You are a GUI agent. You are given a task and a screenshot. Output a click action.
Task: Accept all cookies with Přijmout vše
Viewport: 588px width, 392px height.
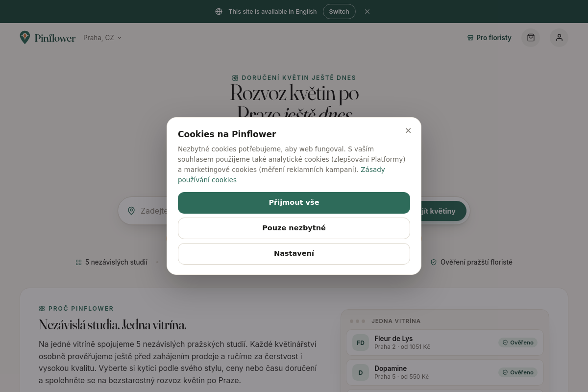[x=294, y=203]
